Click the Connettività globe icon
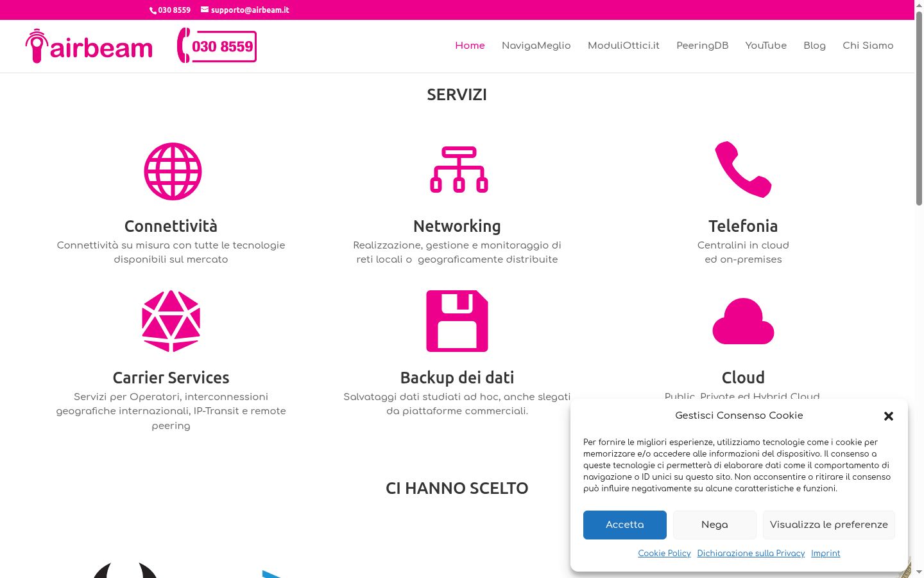The width and height of the screenshot is (924, 578). pos(173,171)
